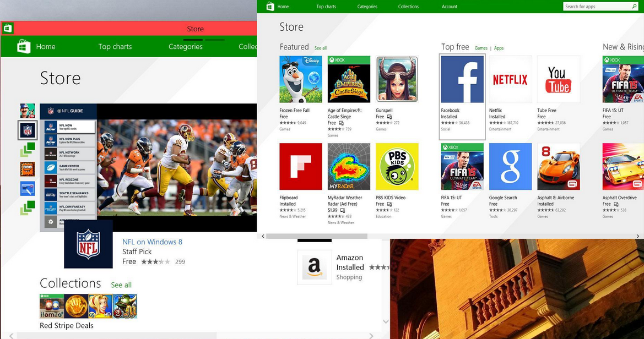Click the Featured section heading

tap(294, 47)
